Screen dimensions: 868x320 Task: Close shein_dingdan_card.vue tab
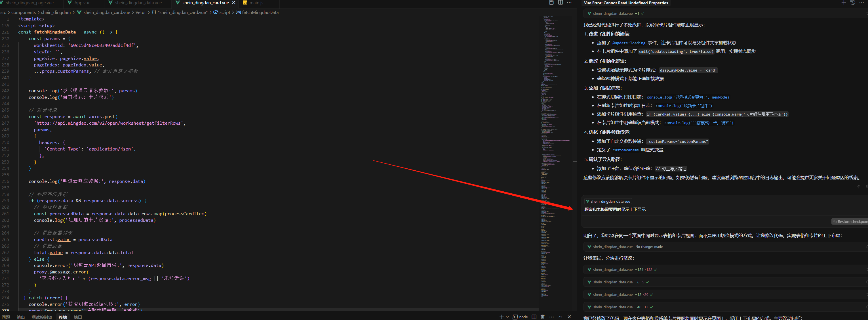click(x=233, y=3)
